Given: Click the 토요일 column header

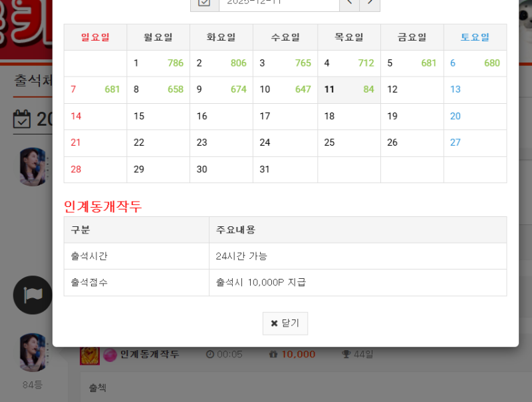Looking at the screenshot, I should tap(474, 37).
